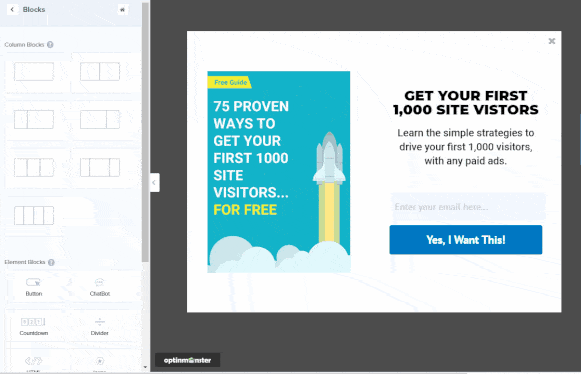Image resolution: width=581 pixels, height=374 pixels.
Task: Choose the ChatBot element block
Action: tap(100, 287)
